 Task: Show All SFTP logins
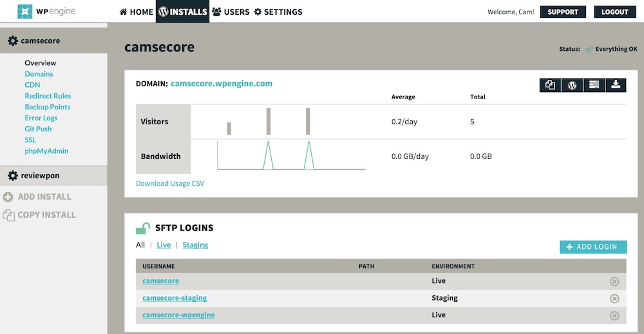[x=140, y=245]
